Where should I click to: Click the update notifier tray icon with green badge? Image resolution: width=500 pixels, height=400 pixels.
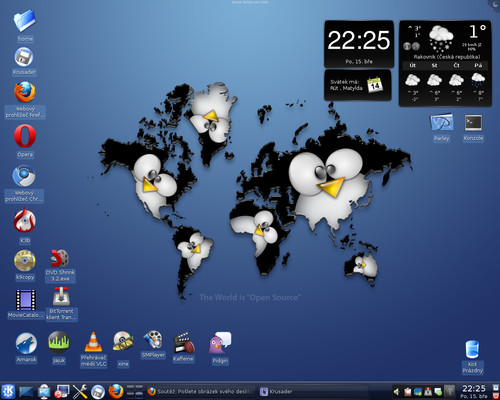tap(438, 391)
